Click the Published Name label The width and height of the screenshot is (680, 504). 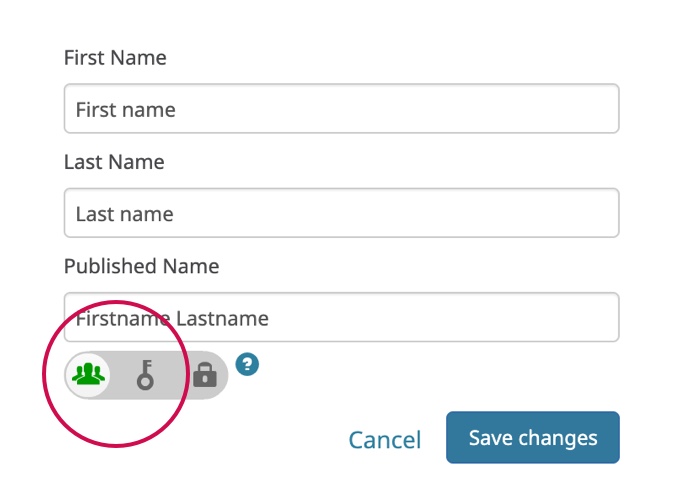pyautogui.click(x=141, y=266)
